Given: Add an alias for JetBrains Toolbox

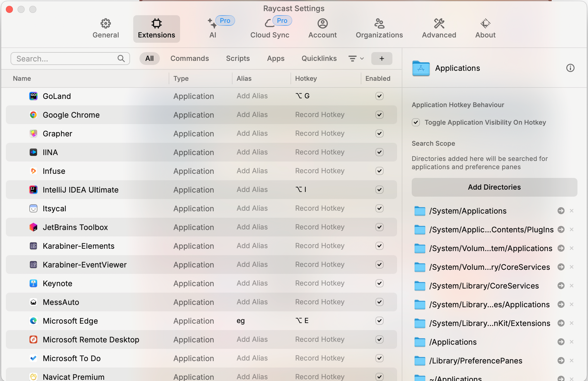Looking at the screenshot, I should coord(252,227).
